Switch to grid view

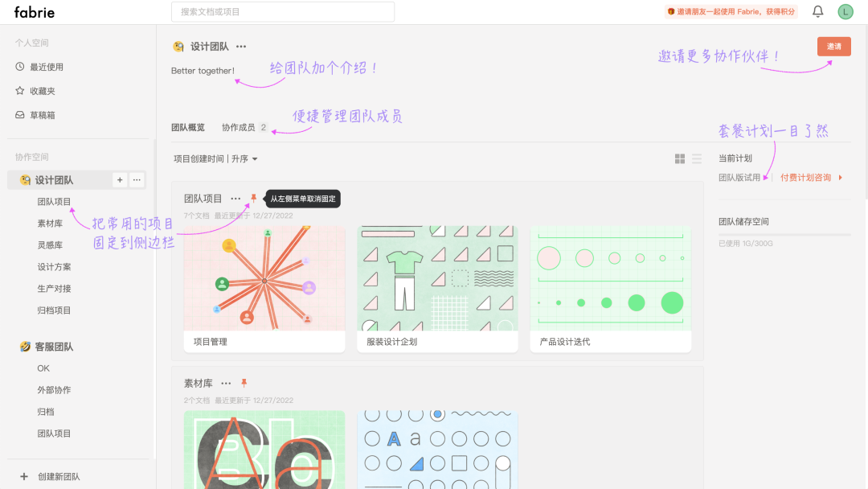pyautogui.click(x=680, y=159)
